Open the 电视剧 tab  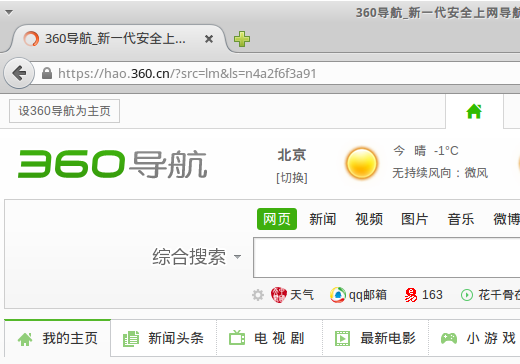(269, 339)
